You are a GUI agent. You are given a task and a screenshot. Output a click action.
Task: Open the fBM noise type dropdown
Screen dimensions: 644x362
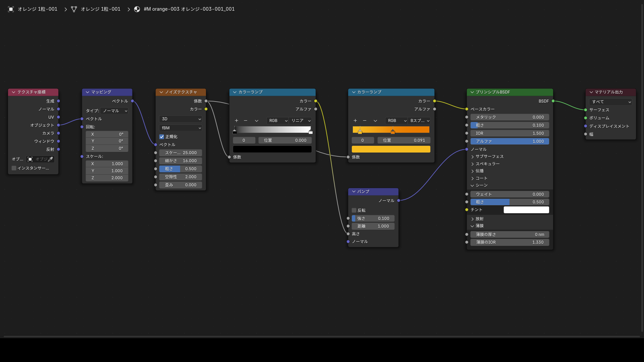click(180, 128)
